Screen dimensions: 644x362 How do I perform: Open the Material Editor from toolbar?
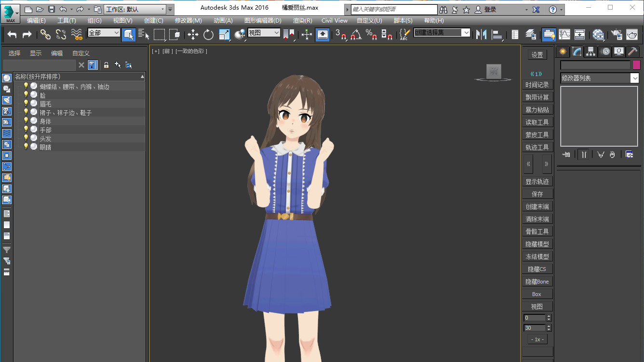[x=598, y=34]
